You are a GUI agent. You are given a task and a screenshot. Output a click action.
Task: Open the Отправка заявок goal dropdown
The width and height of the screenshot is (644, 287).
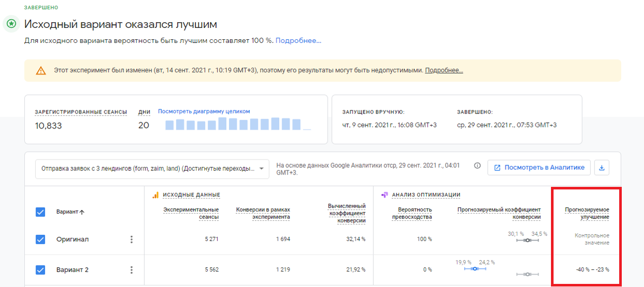pos(152,168)
